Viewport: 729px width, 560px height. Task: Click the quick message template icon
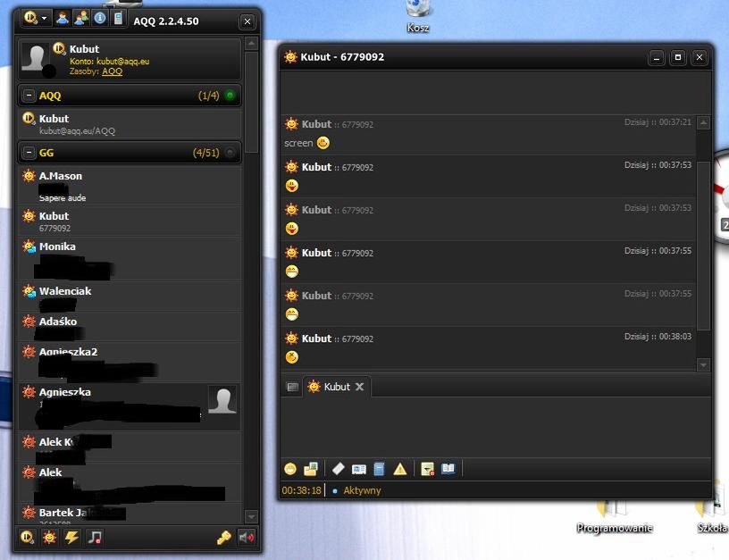point(427,469)
